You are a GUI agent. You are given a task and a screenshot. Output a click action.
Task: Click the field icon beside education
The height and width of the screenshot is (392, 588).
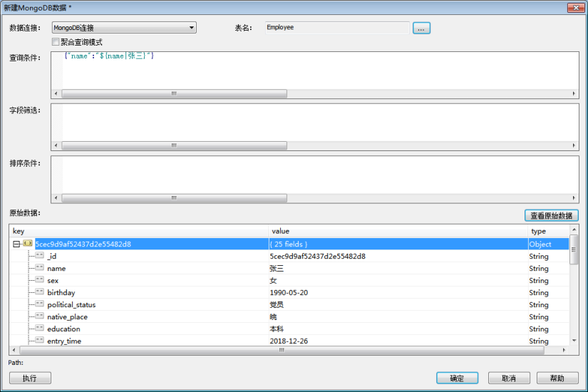[x=39, y=329]
